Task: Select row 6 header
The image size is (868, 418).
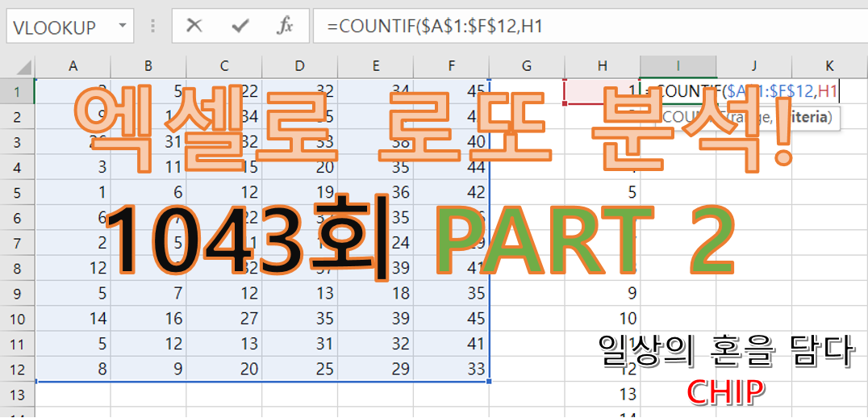Action: coord(17,218)
